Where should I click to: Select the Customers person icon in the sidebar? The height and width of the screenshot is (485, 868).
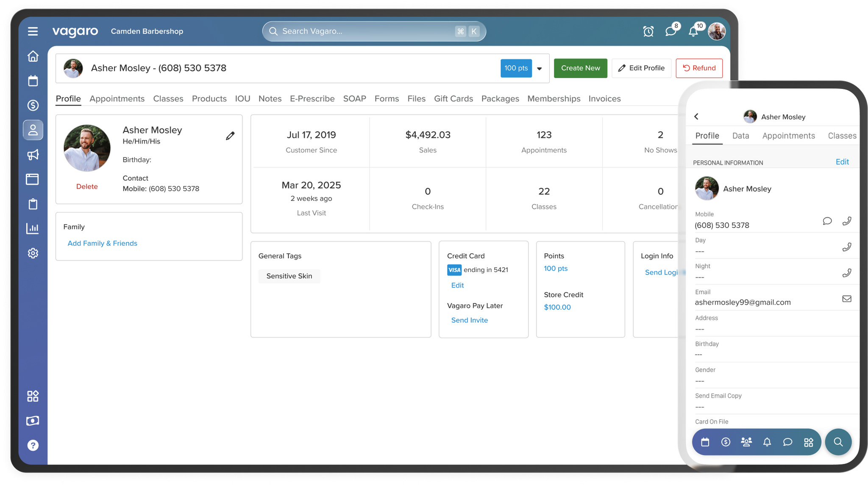(33, 130)
